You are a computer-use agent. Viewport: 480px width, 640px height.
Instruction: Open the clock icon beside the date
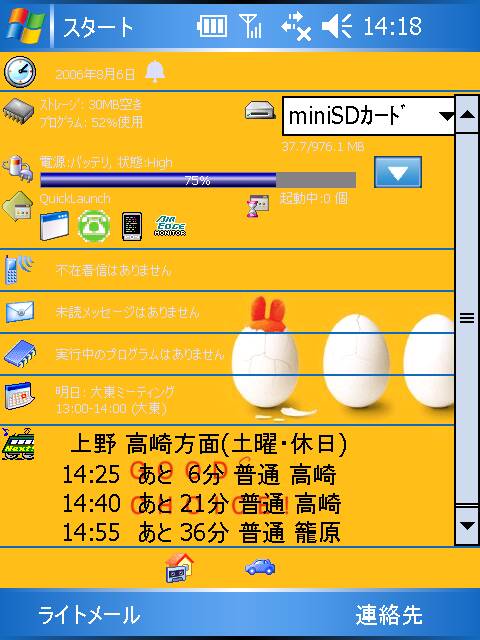[20, 72]
